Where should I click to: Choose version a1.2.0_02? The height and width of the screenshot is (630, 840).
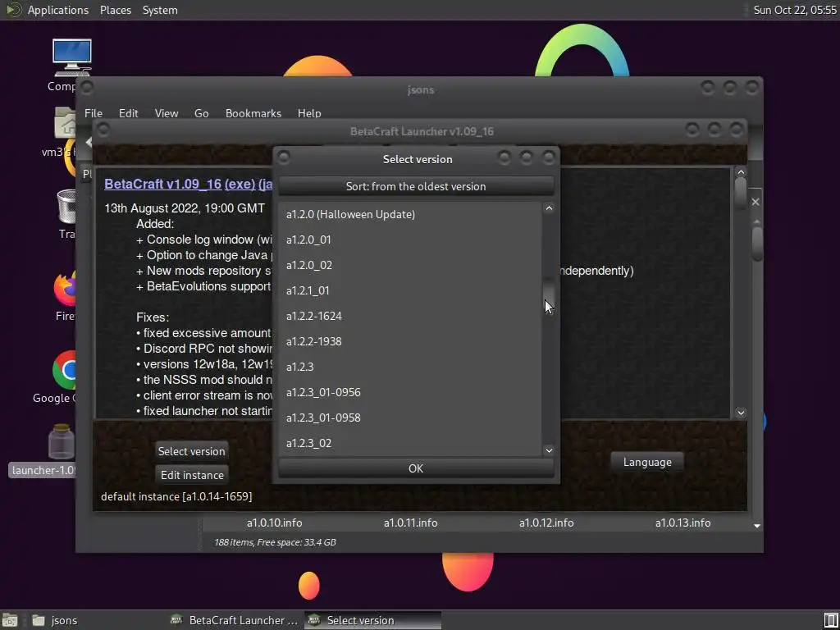(x=410, y=265)
